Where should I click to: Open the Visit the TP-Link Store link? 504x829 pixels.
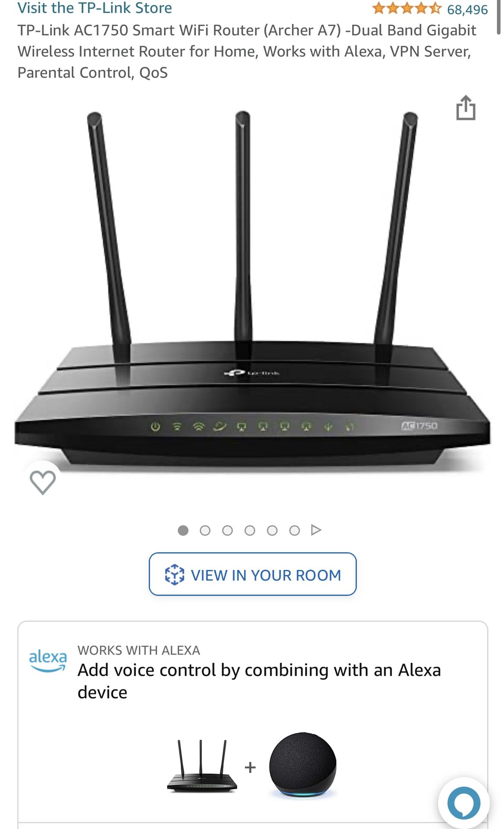click(94, 8)
